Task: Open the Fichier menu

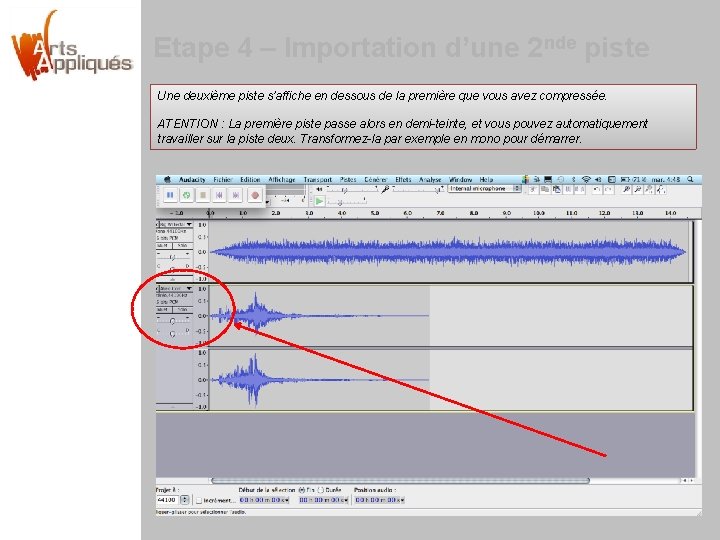Action: [x=223, y=180]
